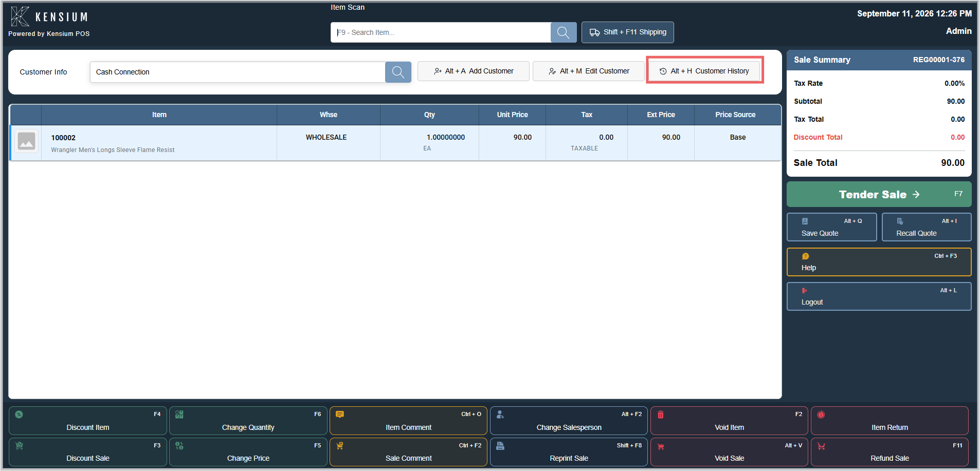Click the Item Return red circle icon

(821, 415)
